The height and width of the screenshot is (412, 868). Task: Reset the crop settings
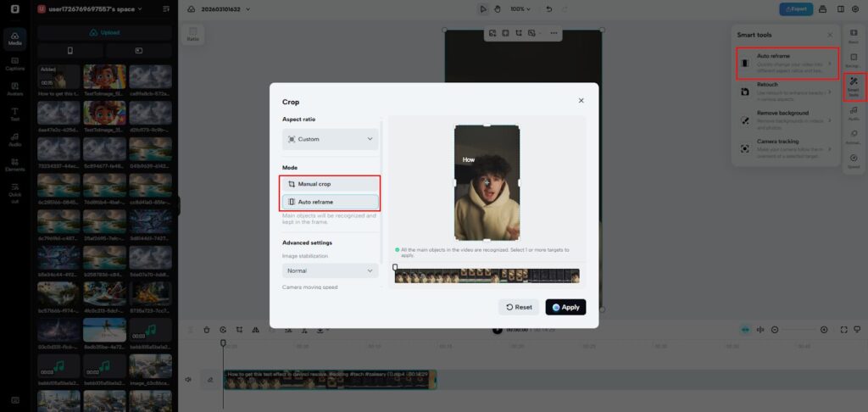(x=519, y=307)
